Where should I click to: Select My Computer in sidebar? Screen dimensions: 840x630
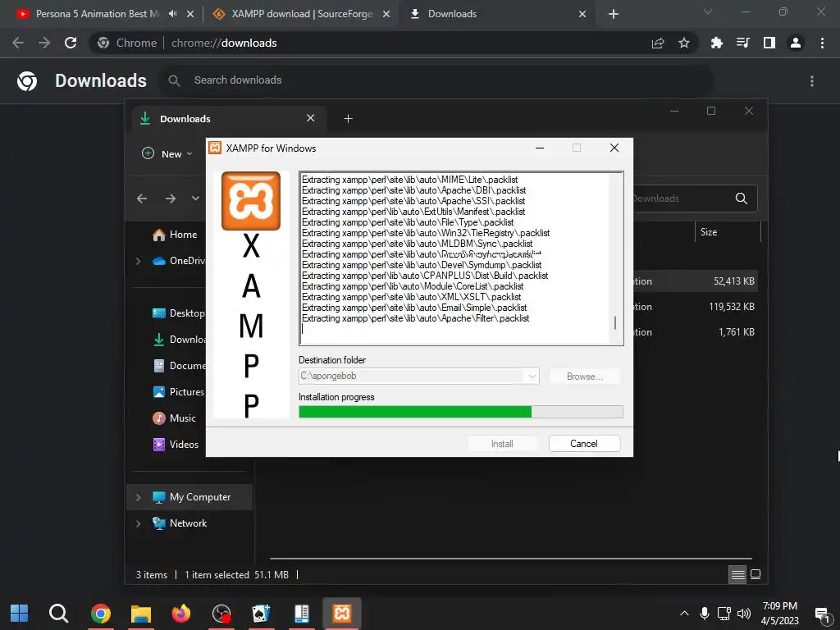(191, 497)
